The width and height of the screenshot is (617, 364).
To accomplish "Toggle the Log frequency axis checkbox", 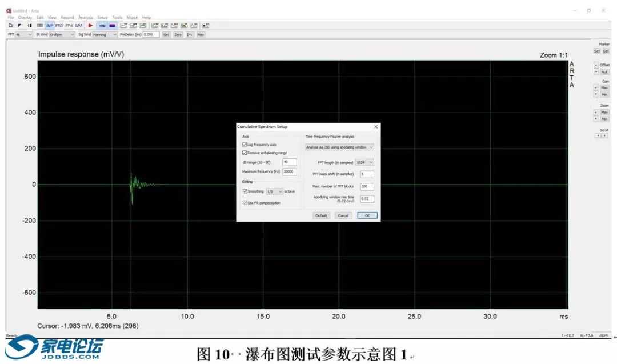I will click(x=245, y=145).
